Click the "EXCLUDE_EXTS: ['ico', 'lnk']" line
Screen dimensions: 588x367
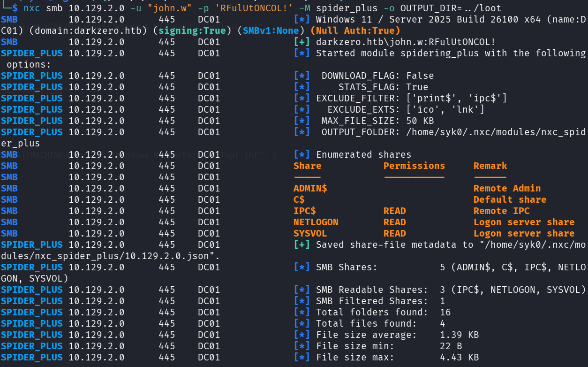(406, 109)
